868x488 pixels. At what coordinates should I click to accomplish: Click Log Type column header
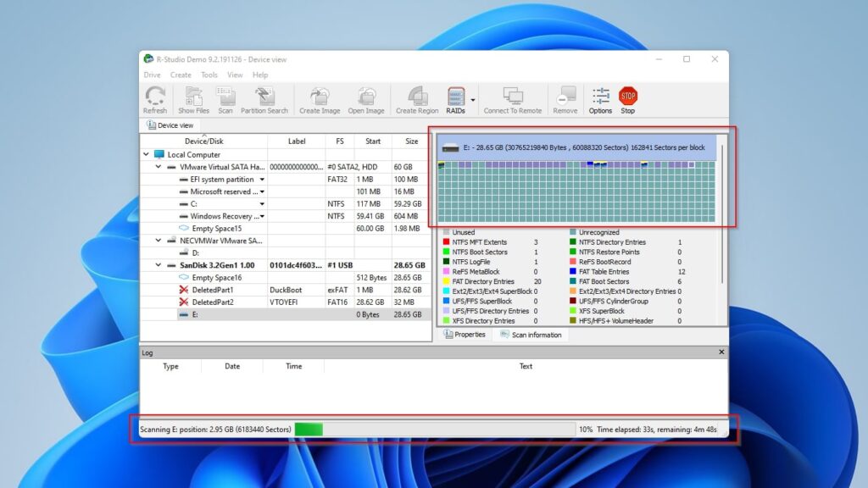[x=170, y=366]
